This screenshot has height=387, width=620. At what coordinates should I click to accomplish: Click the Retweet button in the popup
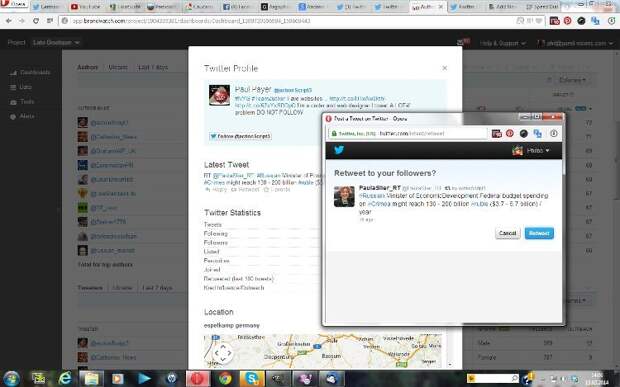(539, 233)
